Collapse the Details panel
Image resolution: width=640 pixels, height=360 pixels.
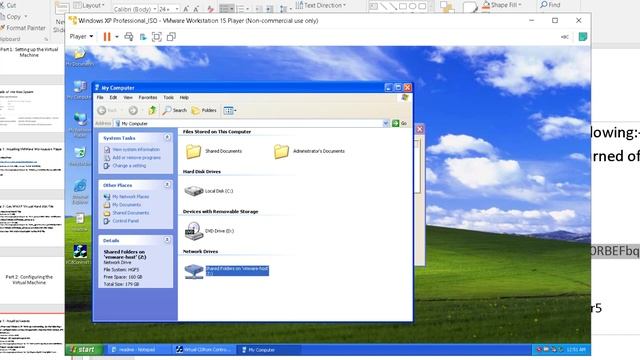tap(167, 240)
